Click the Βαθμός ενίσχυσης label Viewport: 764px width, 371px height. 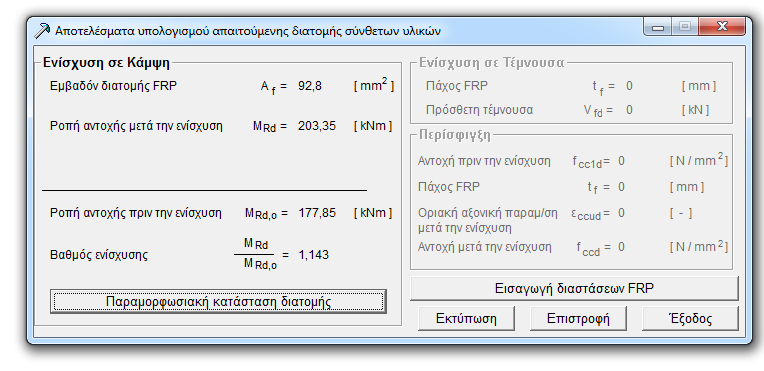(x=98, y=255)
